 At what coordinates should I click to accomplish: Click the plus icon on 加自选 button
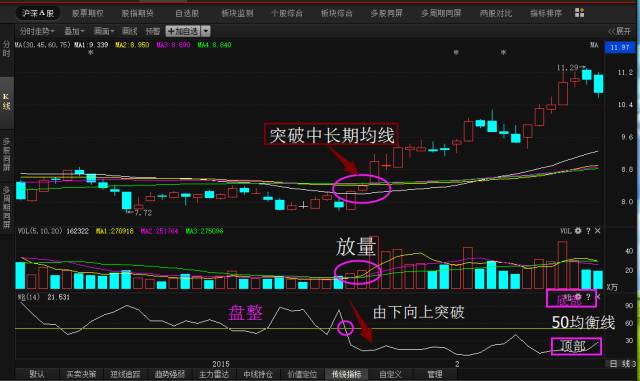[171, 31]
